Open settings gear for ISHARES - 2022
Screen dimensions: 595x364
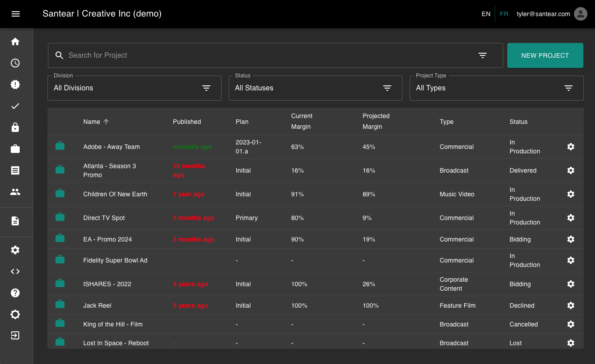pyautogui.click(x=571, y=284)
